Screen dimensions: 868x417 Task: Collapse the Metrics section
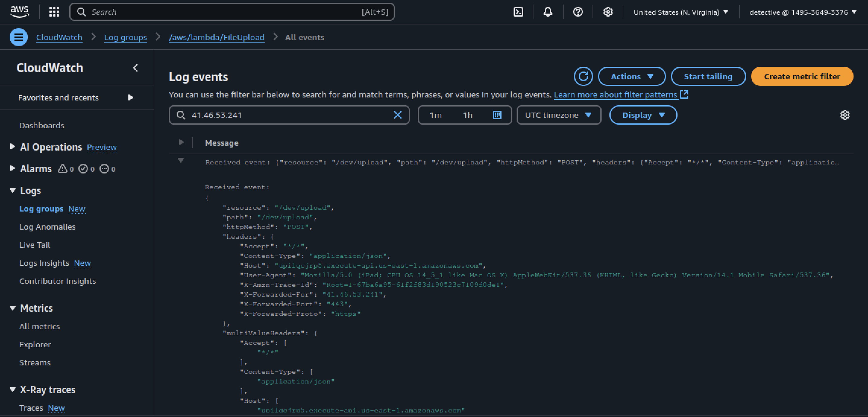point(12,308)
